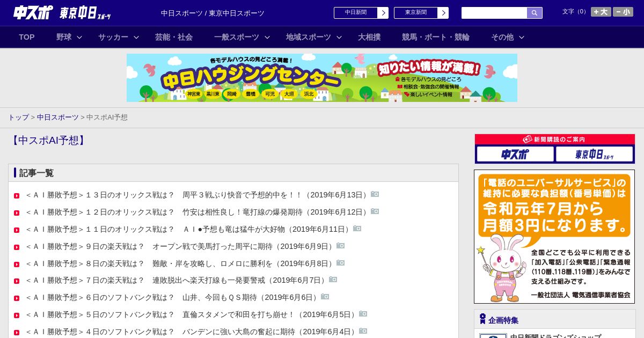The image size is (644, 338).
Task: Expand the 地域スポーツ dropdown arrow
Action: point(339,37)
